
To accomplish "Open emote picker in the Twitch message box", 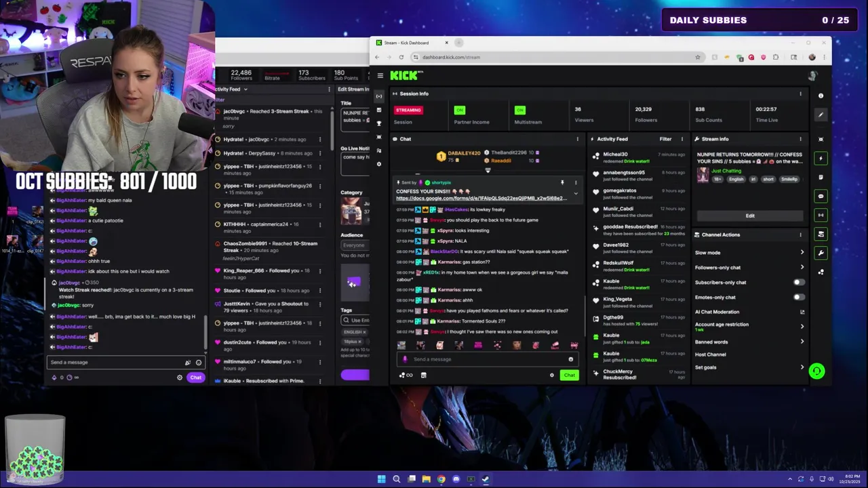I will coord(199,362).
